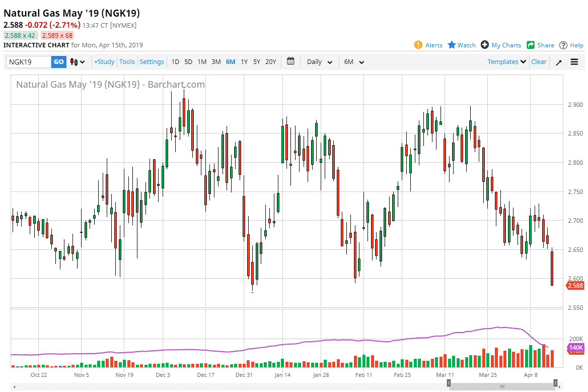This screenshot has width=588, height=392.
Task: Open the Templates dropdown
Action: pos(506,62)
